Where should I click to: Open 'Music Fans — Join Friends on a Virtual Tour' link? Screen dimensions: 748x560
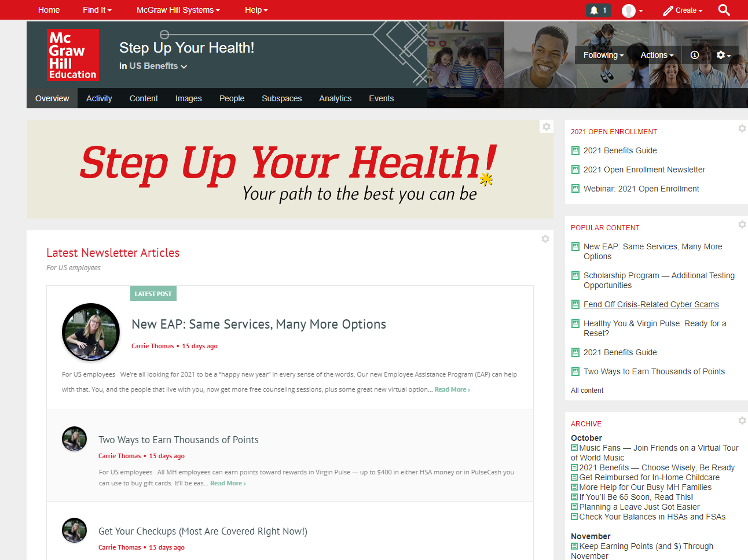655,452
